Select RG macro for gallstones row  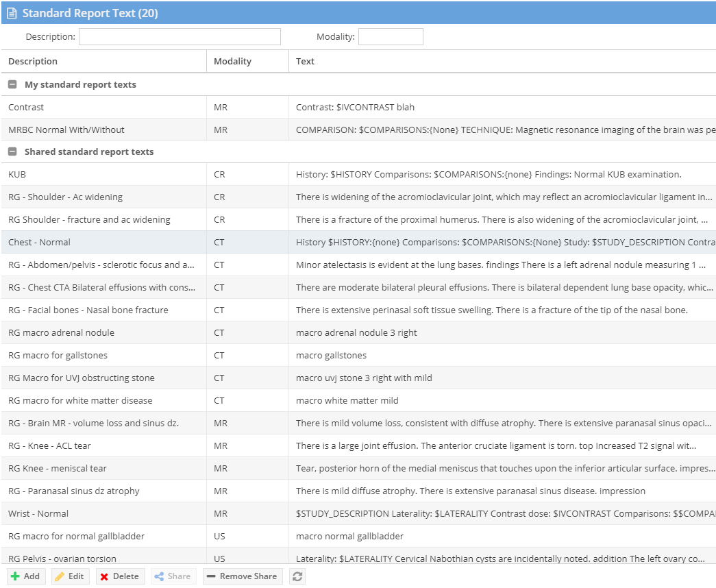pos(358,356)
